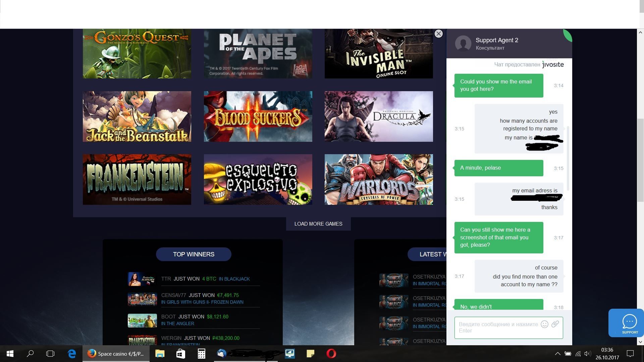The height and width of the screenshot is (362, 644).
Task: Click the Blackjack winner thumbnail for TTR
Action: [x=142, y=279]
